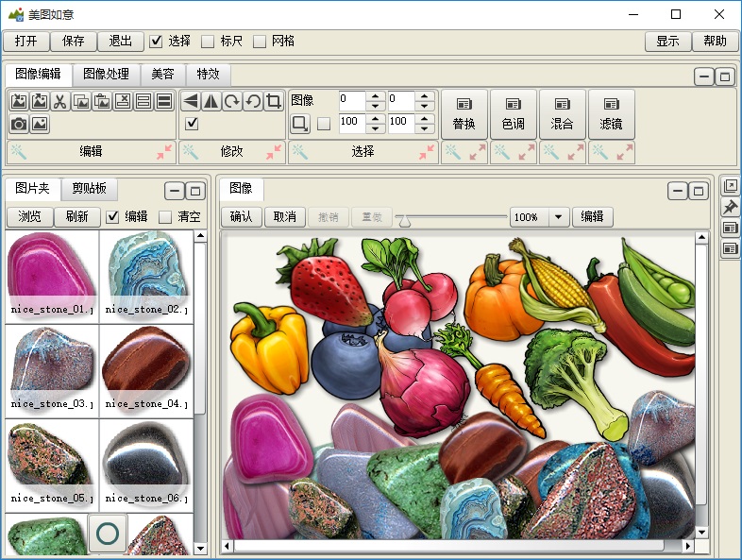Rotate image clockwise with the rotate icon
Viewport: 742px width, 560px height.
point(232,101)
